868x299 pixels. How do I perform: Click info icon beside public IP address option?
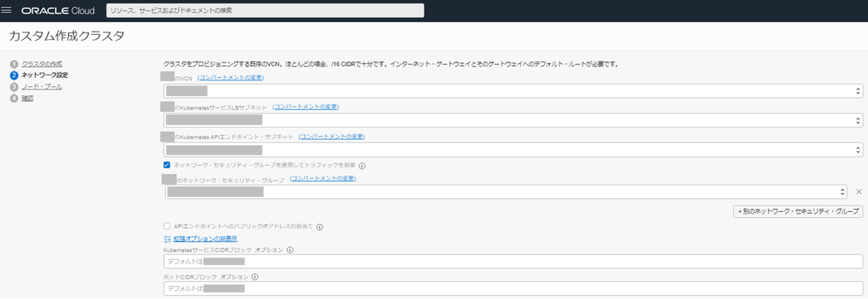(x=320, y=227)
